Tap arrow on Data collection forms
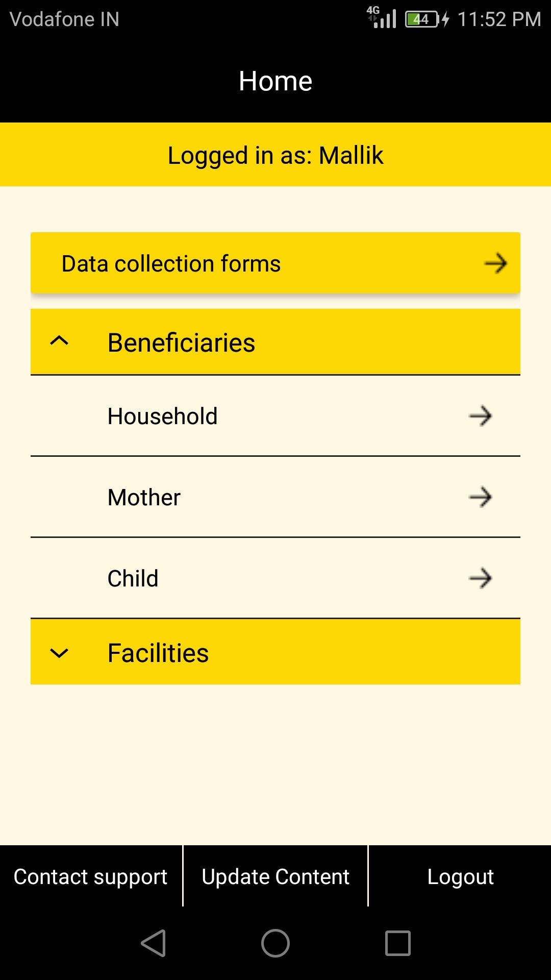 495,264
